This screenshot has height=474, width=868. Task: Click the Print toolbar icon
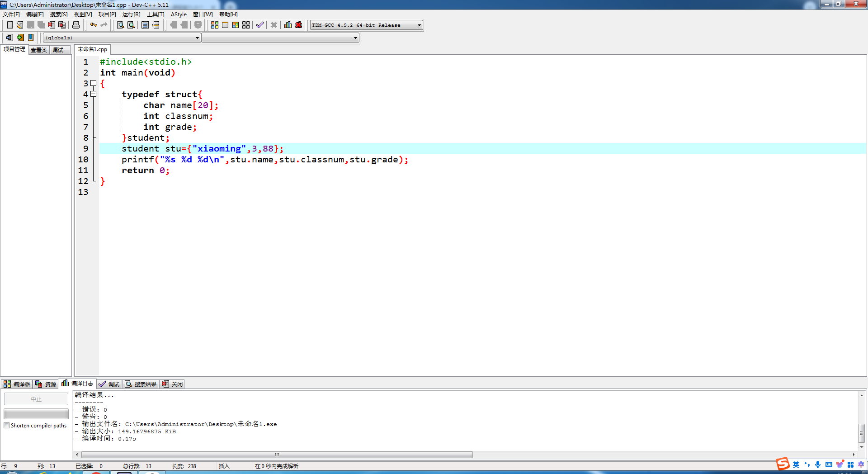pyautogui.click(x=76, y=25)
